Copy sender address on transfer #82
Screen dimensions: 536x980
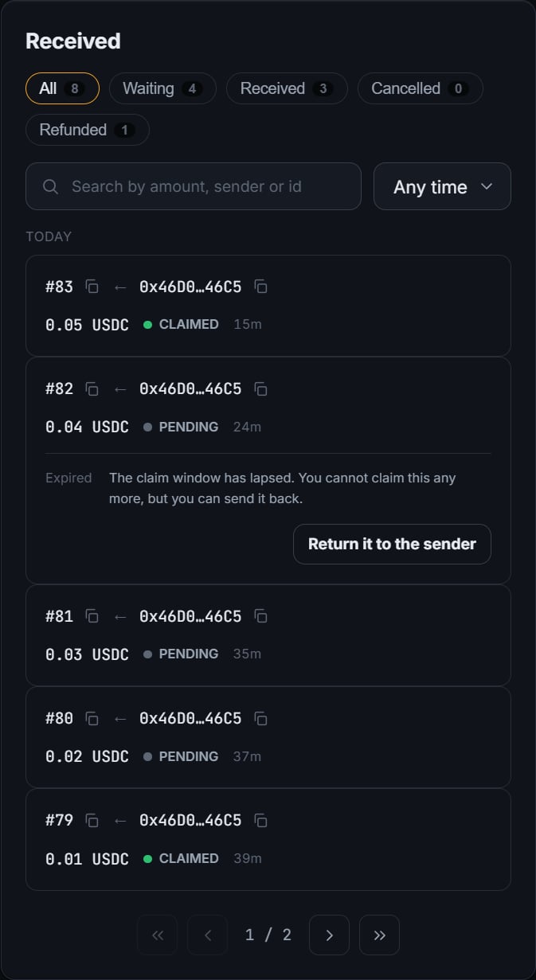coord(260,389)
